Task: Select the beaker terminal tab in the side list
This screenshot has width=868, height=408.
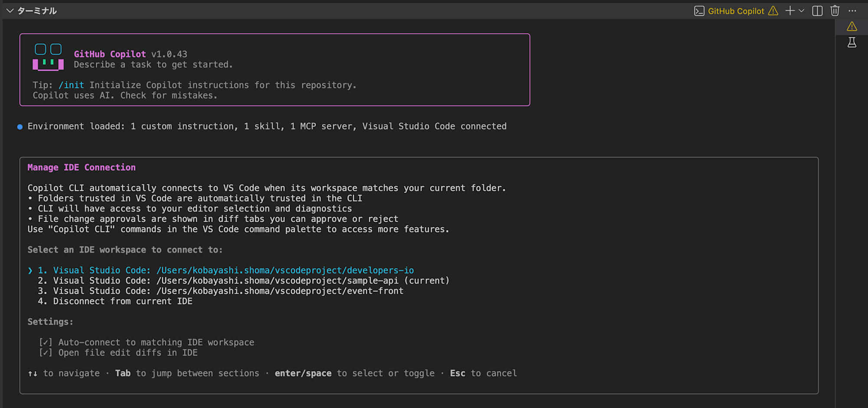Action: point(852,42)
